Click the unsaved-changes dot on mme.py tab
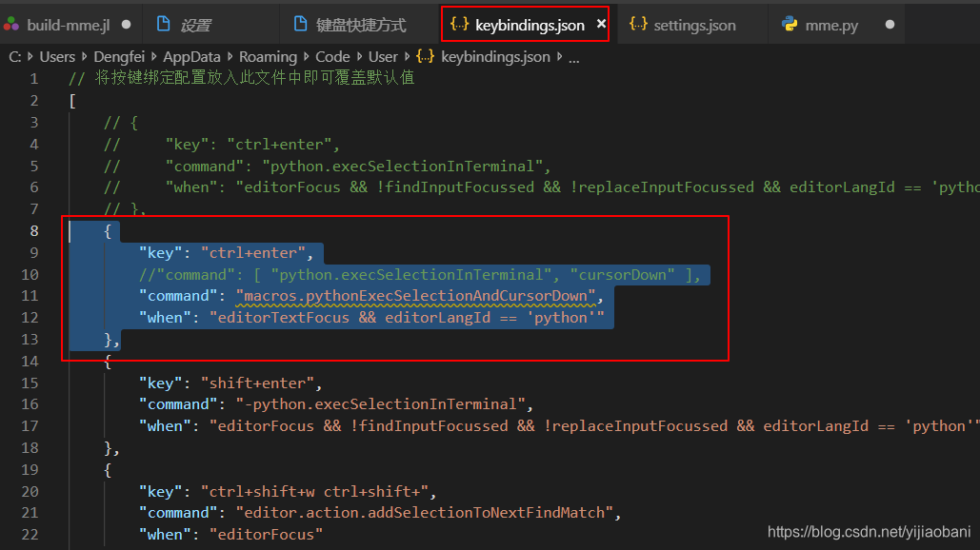980x550 pixels. [890, 24]
